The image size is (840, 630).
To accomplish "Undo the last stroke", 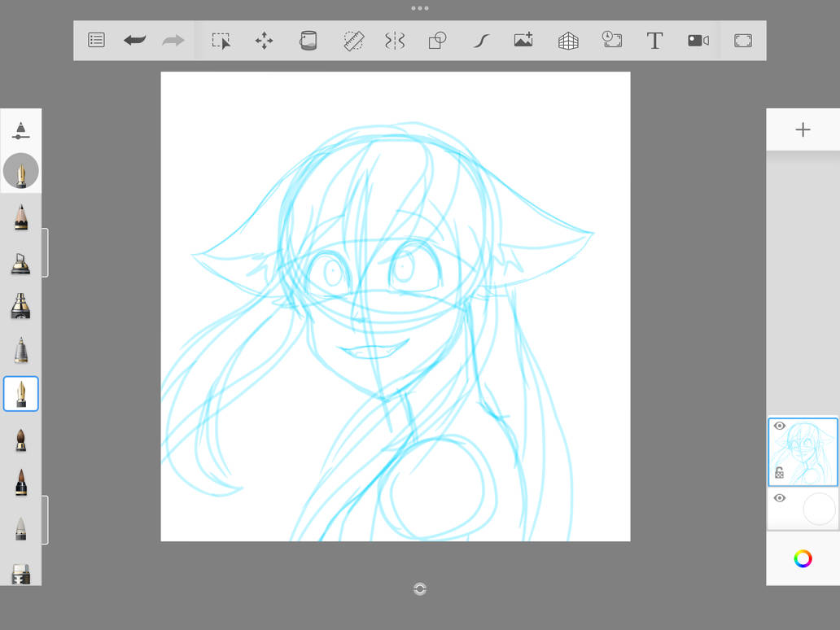I will [134, 40].
